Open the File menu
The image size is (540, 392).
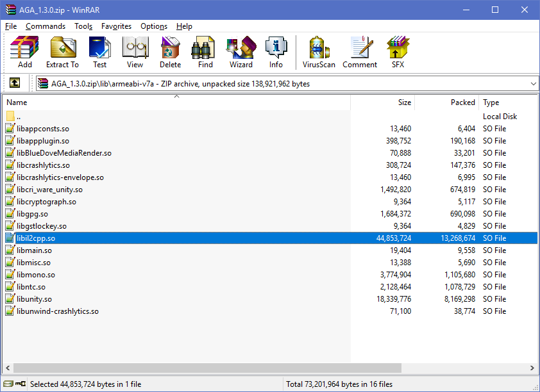coord(11,26)
